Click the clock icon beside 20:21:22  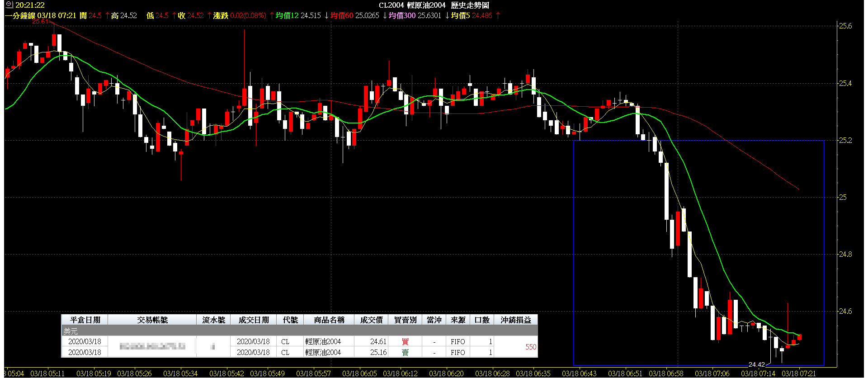[9, 5]
